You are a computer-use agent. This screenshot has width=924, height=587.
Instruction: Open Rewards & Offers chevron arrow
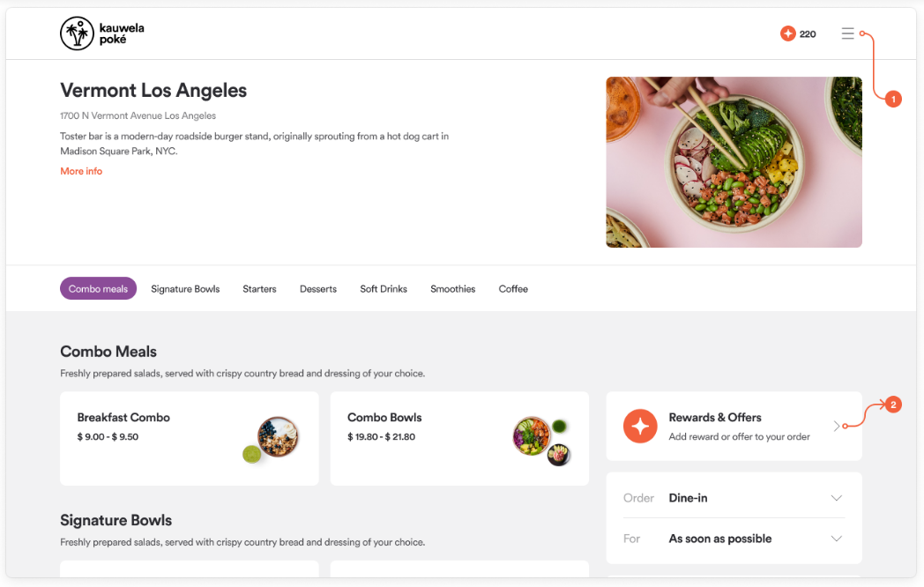(836, 426)
